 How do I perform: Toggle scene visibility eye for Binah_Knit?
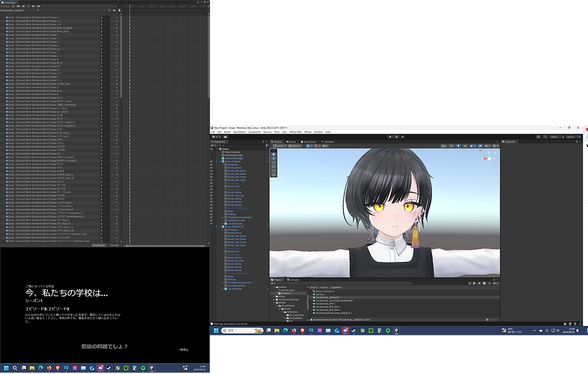click(x=211, y=186)
